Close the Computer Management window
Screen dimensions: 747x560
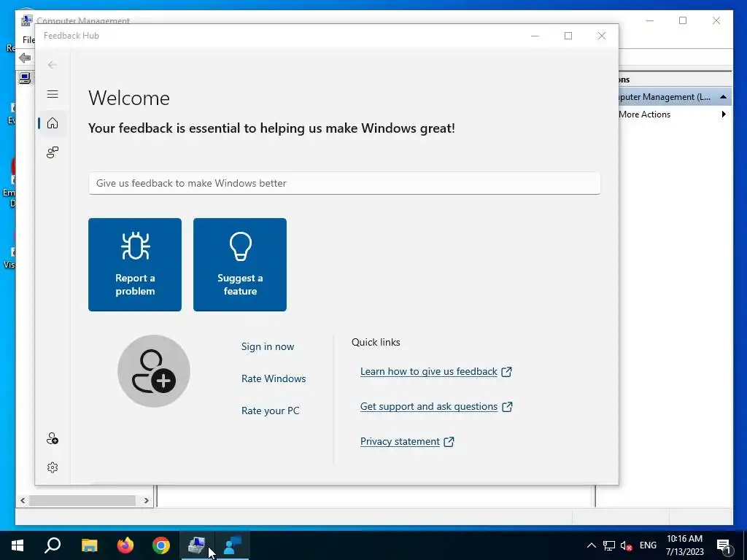[x=716, y=20]
